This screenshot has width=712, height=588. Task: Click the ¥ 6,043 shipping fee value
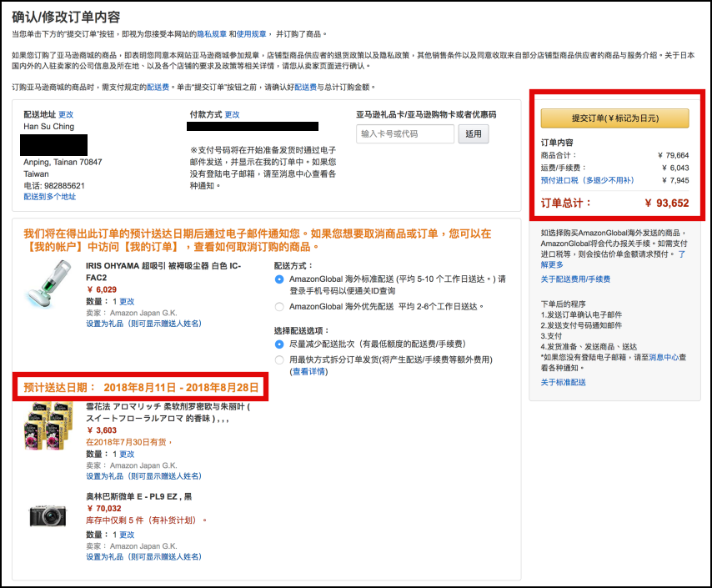point(675,168)
